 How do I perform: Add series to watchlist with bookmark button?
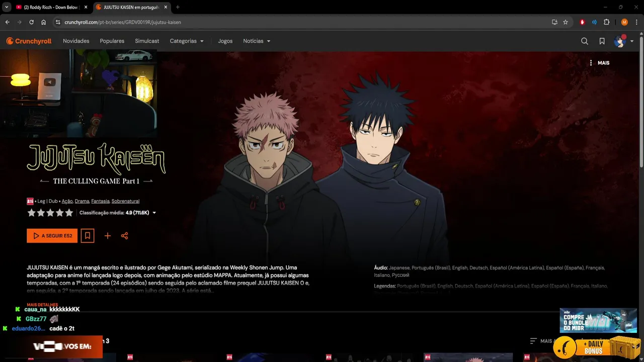point(88,236)
